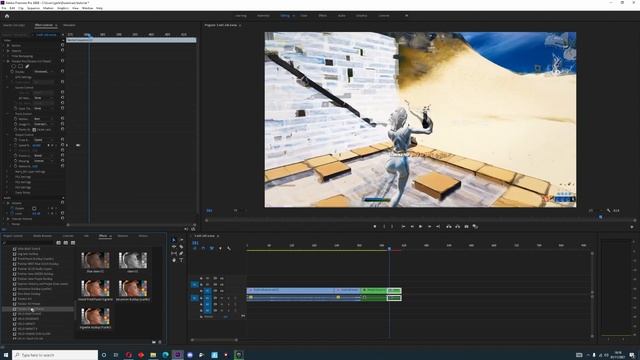Switch to Media Browser tab
640x360 pixels.
pyautogui.click(x=42, y=236)
